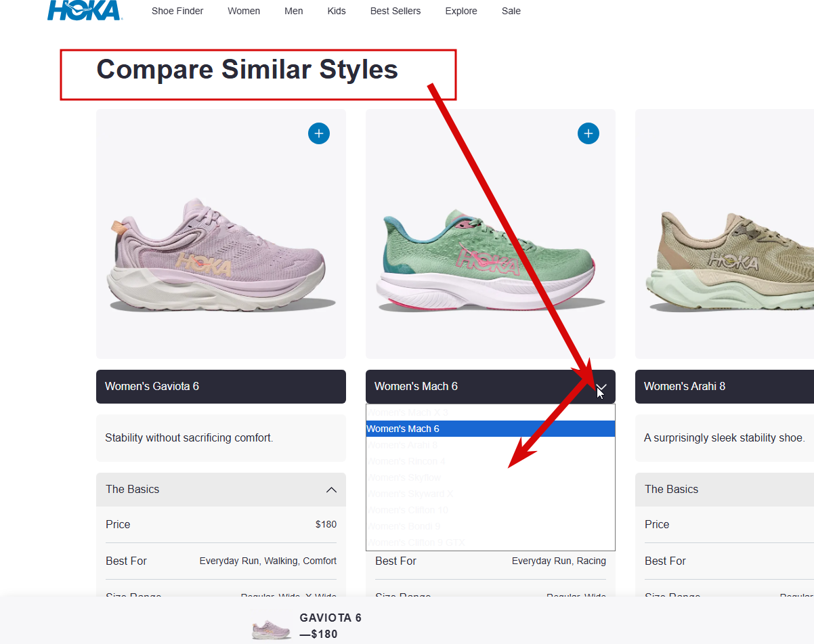Go to the Sale page link
Viewport: 814px width, 644px height.
click(x=511, y=11)
